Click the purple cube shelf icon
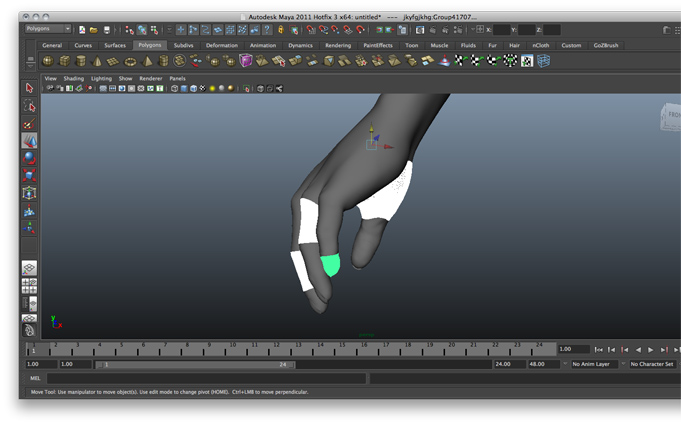 [x=246, y=61]
